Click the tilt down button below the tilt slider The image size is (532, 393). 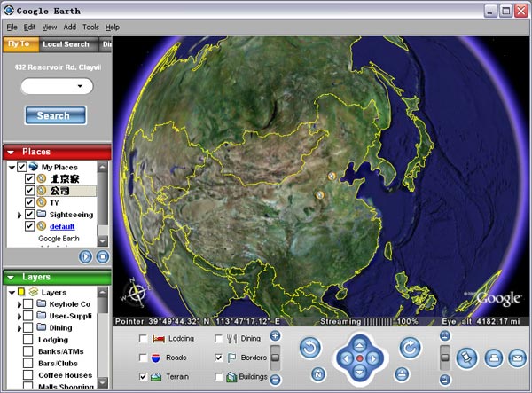click(x=445, y=380)
